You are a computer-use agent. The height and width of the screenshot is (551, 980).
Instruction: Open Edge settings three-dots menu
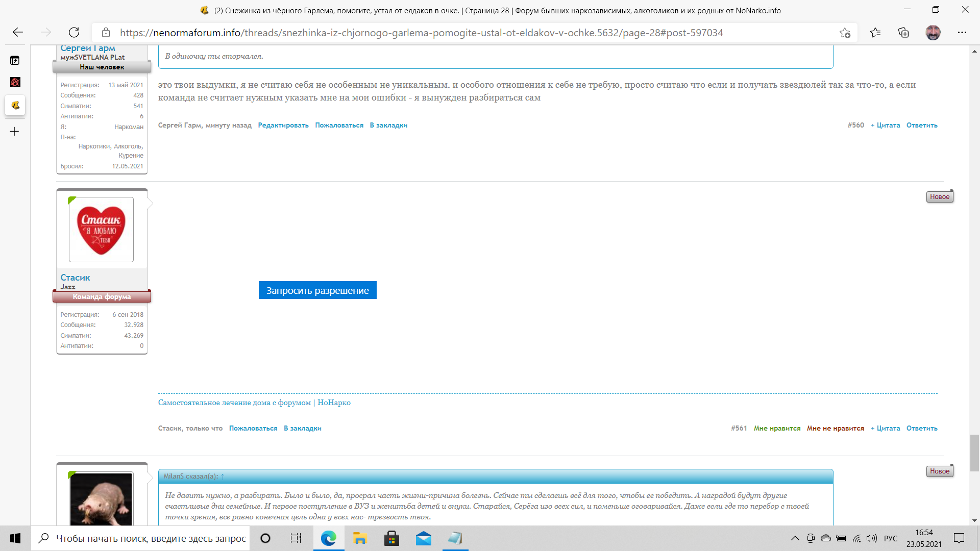pyautogui.click(x=962, y=33)
